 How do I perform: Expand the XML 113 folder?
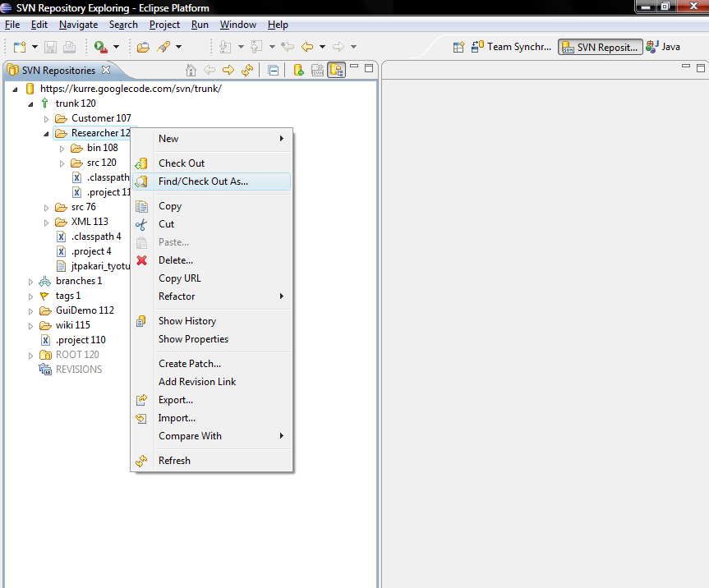click(x=46, y=223)
